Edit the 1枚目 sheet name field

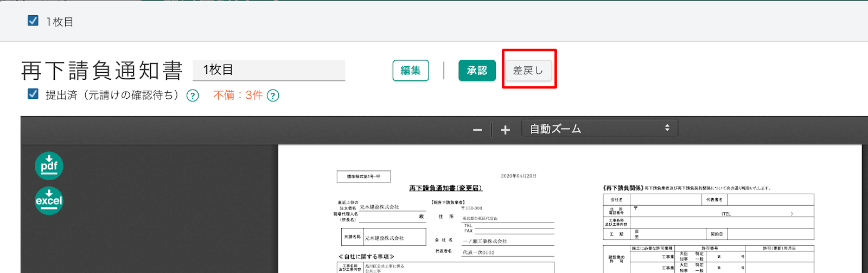269,70
